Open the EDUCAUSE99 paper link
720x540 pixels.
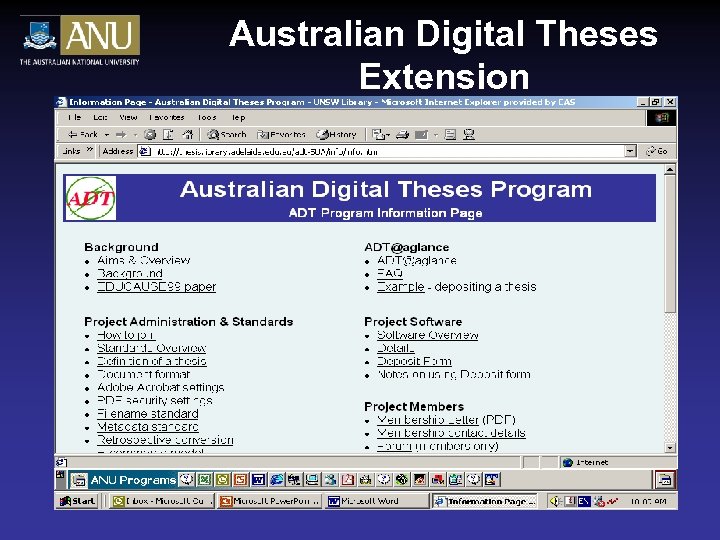point(157,287)
